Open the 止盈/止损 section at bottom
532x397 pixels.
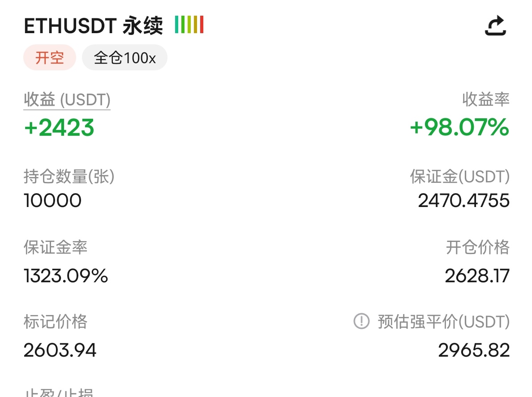pos(58,392)
